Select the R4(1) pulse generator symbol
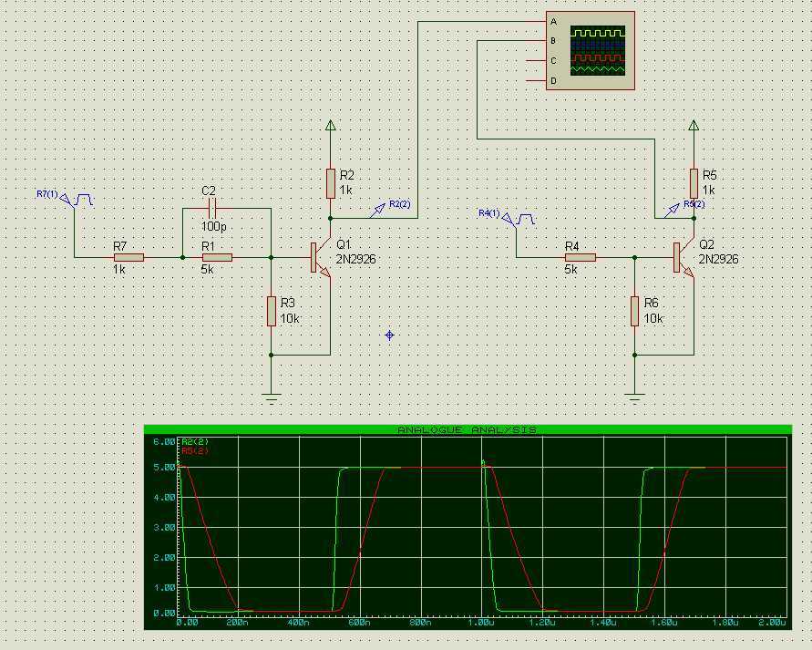 pos(519,219)
